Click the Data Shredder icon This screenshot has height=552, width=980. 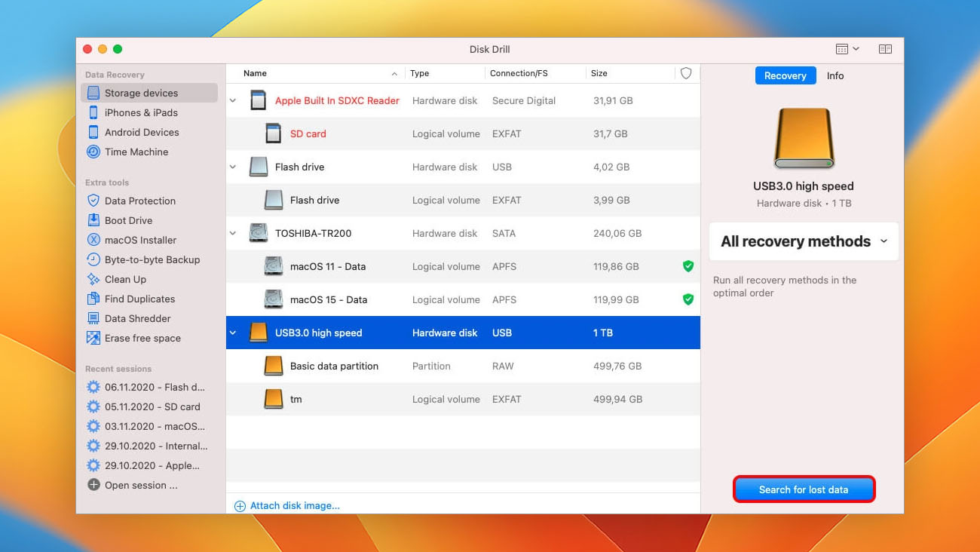click(x=93, y=318)
